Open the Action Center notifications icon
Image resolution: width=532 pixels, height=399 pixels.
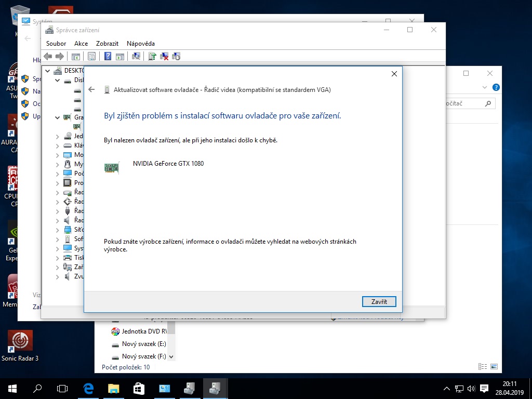(484, 389)
